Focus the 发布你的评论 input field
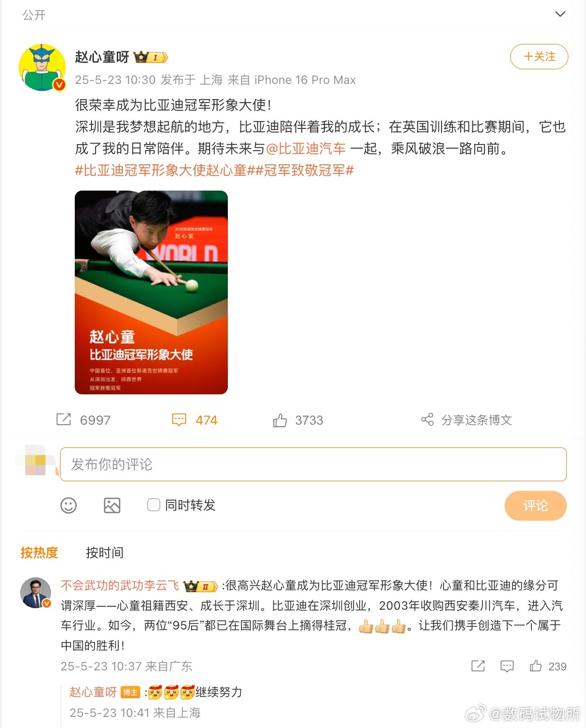 (313, 464)
